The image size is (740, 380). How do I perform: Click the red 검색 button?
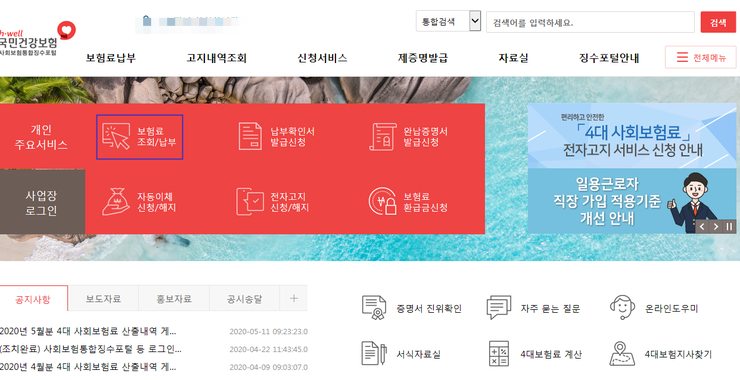click(x=718, y=22)
